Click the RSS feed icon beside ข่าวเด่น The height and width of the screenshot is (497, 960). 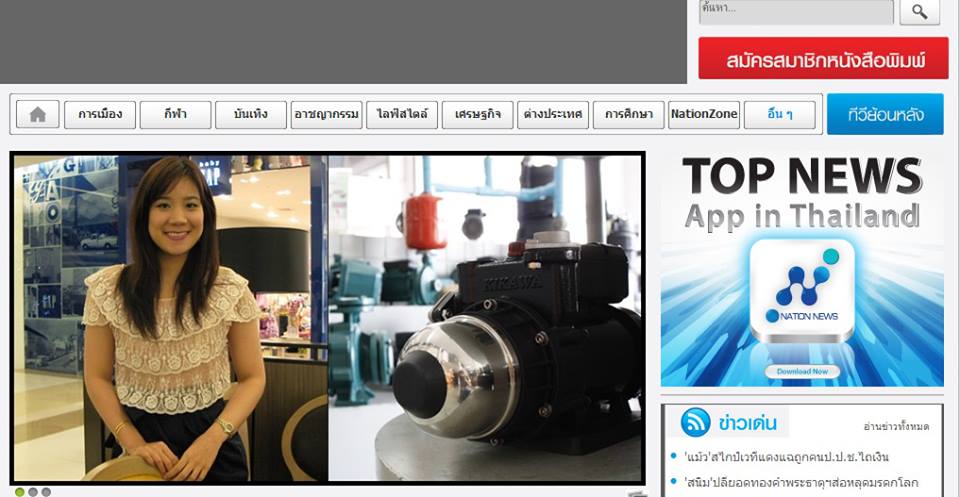tap(696, 422)
